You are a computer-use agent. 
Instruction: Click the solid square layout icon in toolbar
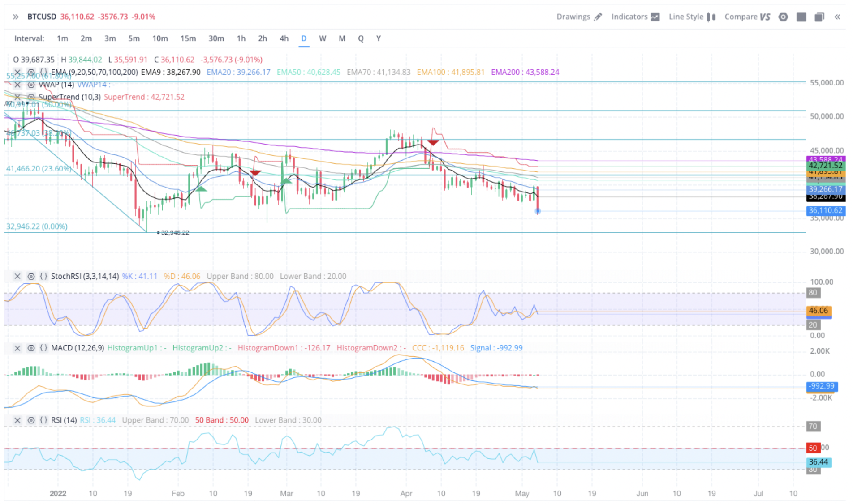pos(801,17)
